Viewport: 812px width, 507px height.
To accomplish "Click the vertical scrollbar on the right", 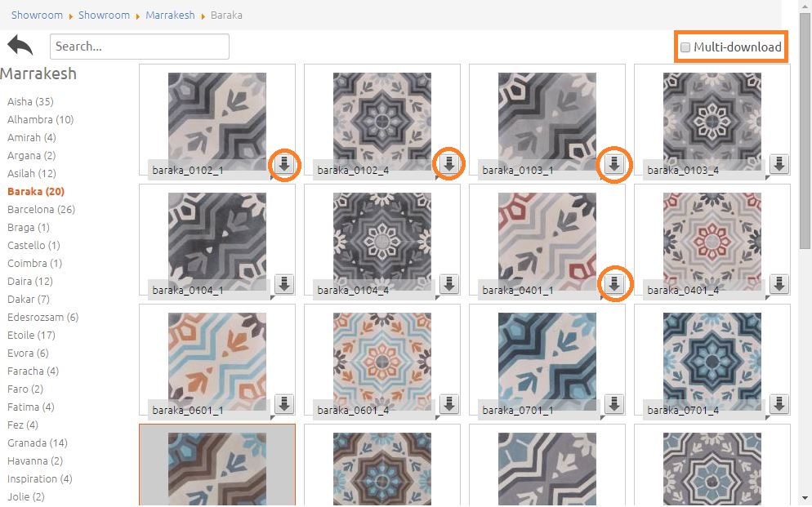I will click(x=805, y=245).
